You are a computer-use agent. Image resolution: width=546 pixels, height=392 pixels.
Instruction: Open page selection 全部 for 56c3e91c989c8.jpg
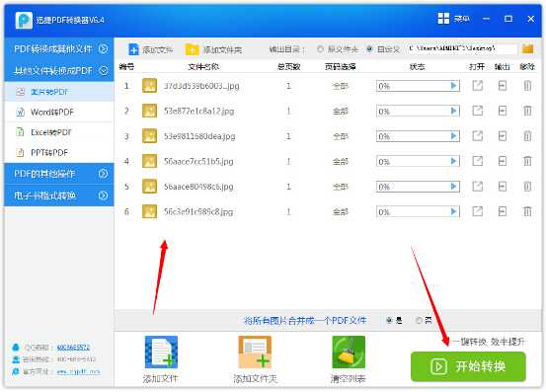pos(341,211)
